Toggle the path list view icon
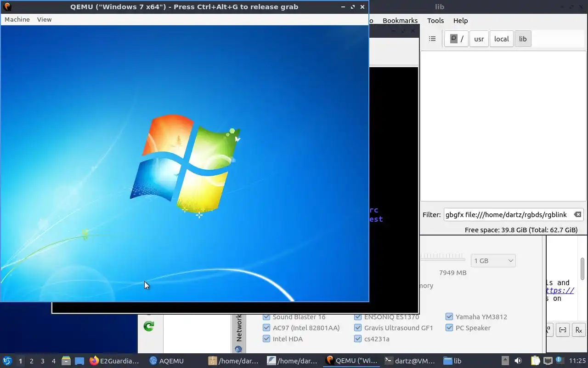This screenshot has width=588, height=368. (432, 39)
